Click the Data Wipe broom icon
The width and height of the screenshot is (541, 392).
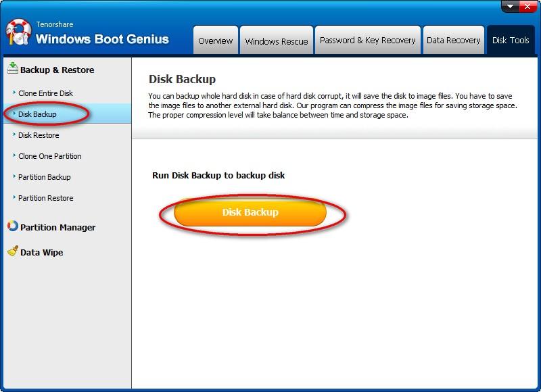[13, 251]
